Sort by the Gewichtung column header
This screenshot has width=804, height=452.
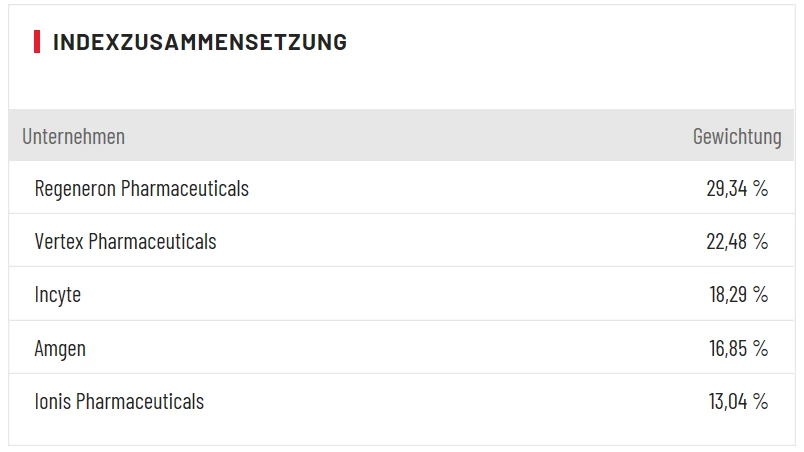(x=737, y=136)
